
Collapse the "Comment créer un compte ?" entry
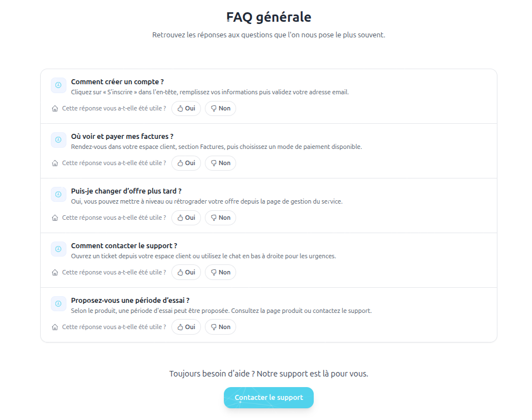click(117, 81)
